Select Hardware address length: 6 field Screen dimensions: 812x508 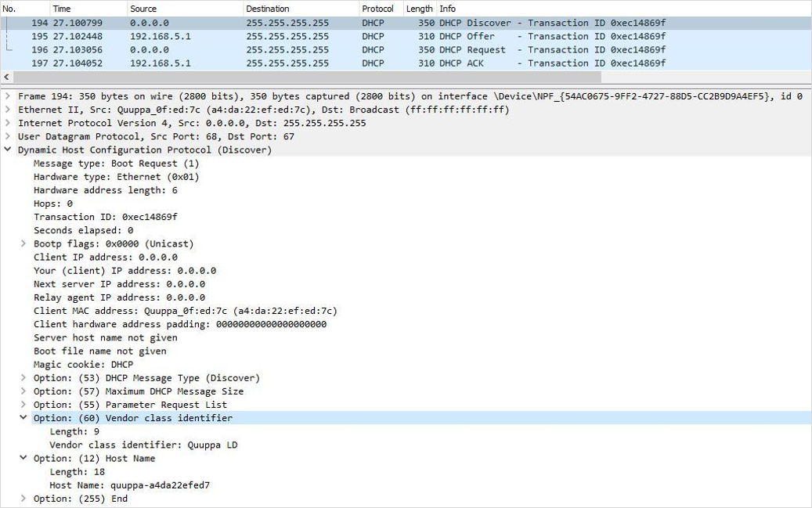[x=105, y=190]
